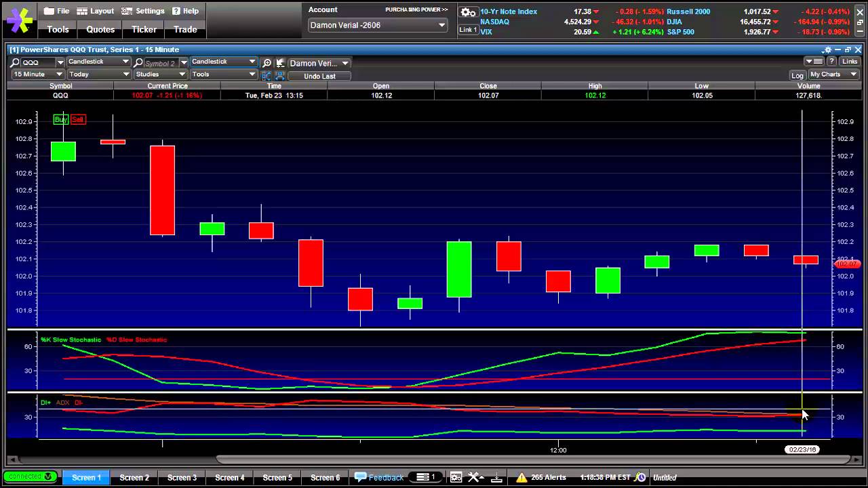Open the Symbol 2 dropdown arrow
The width and height of the screenshot is (868, 488).
[x=183, y=62]
